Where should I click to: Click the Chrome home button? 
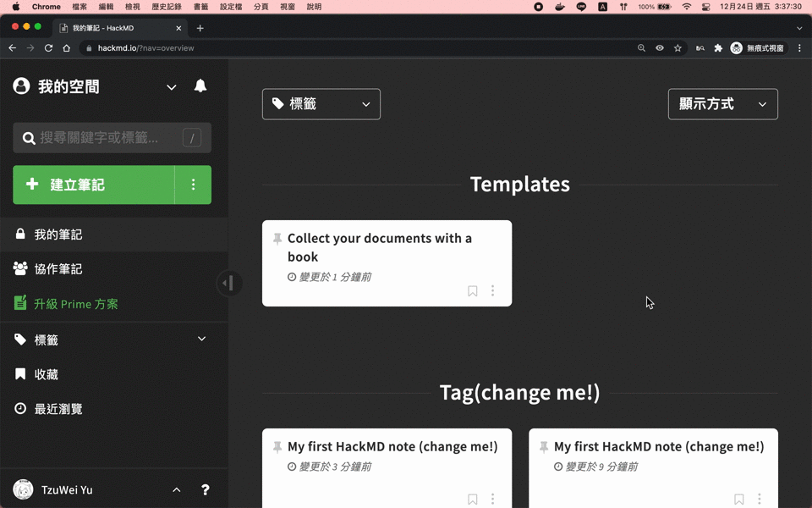[66, 47]
